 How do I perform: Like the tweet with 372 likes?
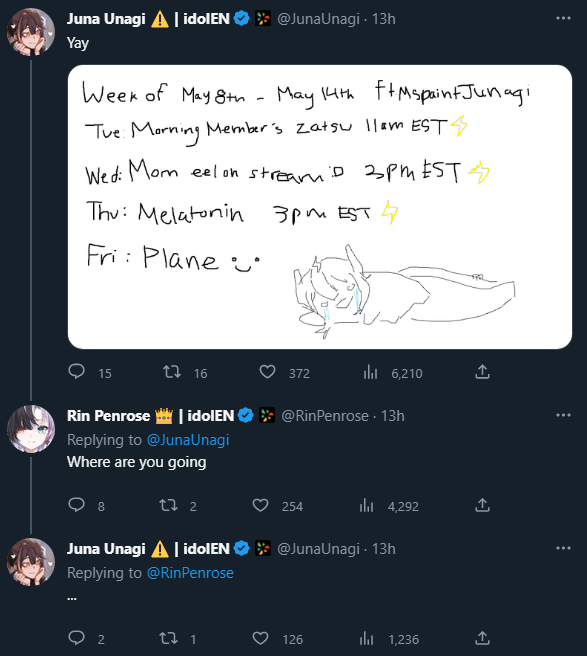click(x=267, y=372)
